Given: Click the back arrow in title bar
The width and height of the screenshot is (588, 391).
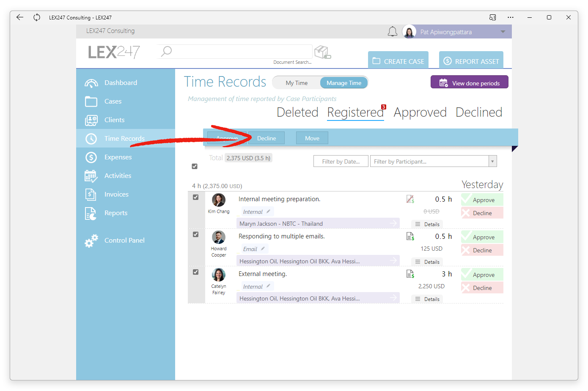Looking at the screenshot, I should (x=20, y=17).
